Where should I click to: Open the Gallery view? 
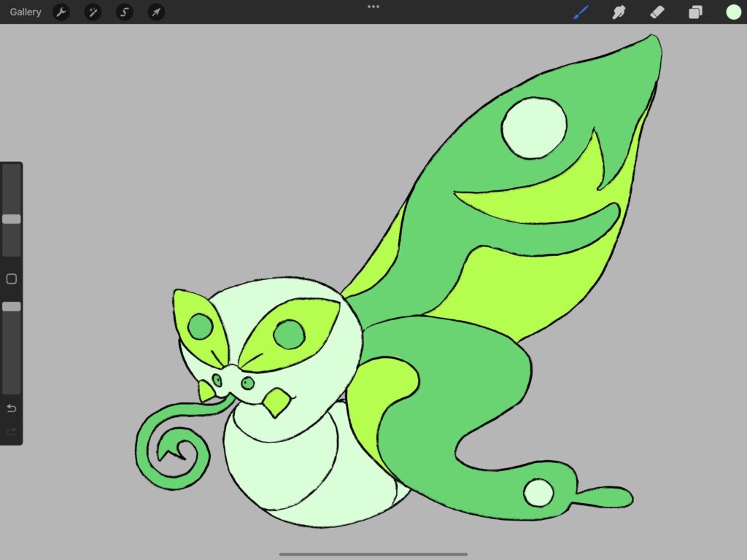26,12
